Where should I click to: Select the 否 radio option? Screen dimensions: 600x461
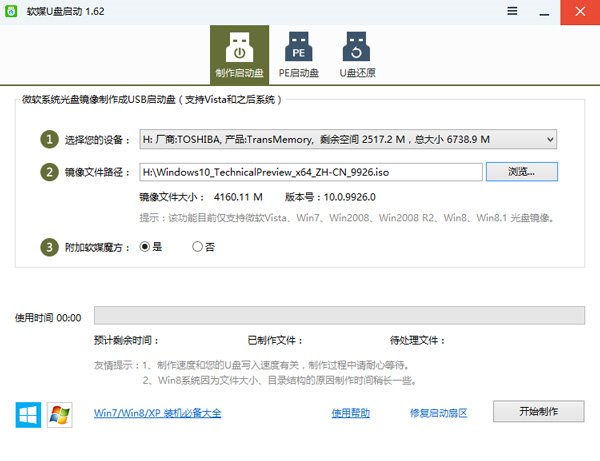(x=197, y=246)
